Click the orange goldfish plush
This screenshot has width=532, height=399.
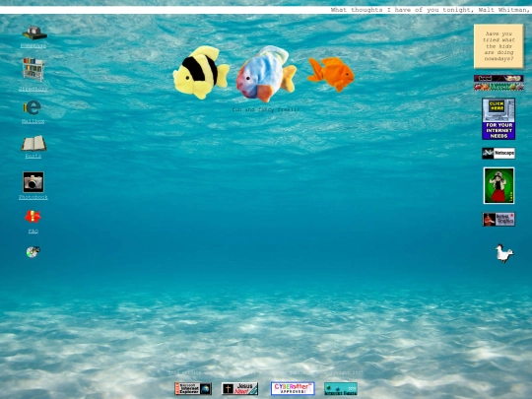pyautogui.click(x=331, y=74)
